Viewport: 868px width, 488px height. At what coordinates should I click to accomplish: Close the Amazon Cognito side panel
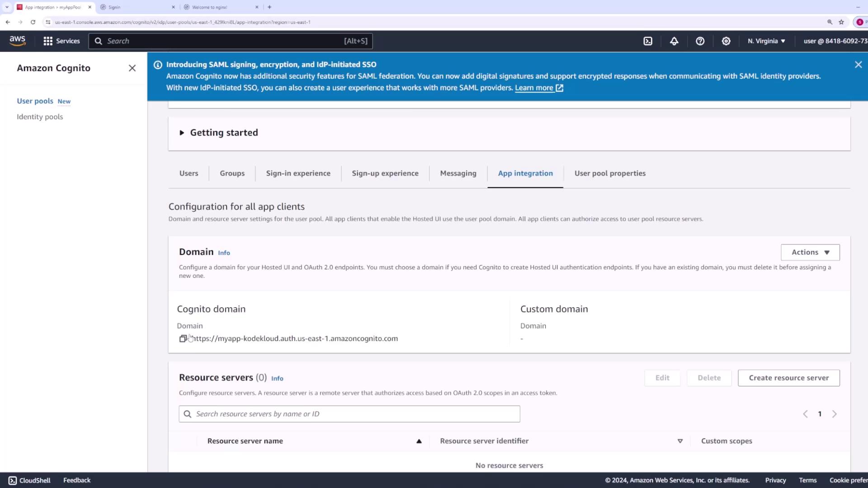tap(132, 68)
